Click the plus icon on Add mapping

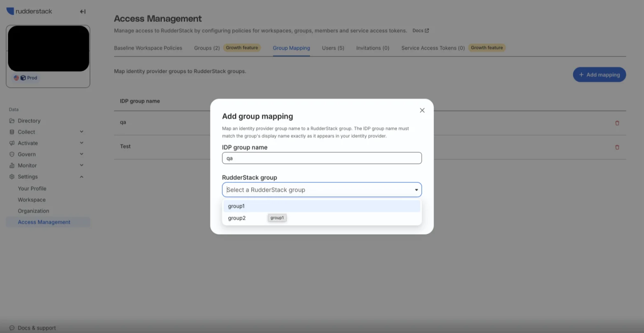[x=581, y=75]
